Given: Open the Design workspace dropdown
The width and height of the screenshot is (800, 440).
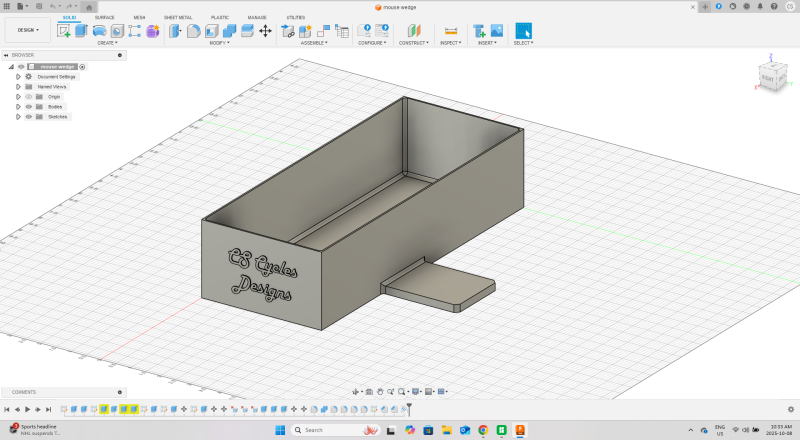Looking at the screenshot, I should [26, 30].
